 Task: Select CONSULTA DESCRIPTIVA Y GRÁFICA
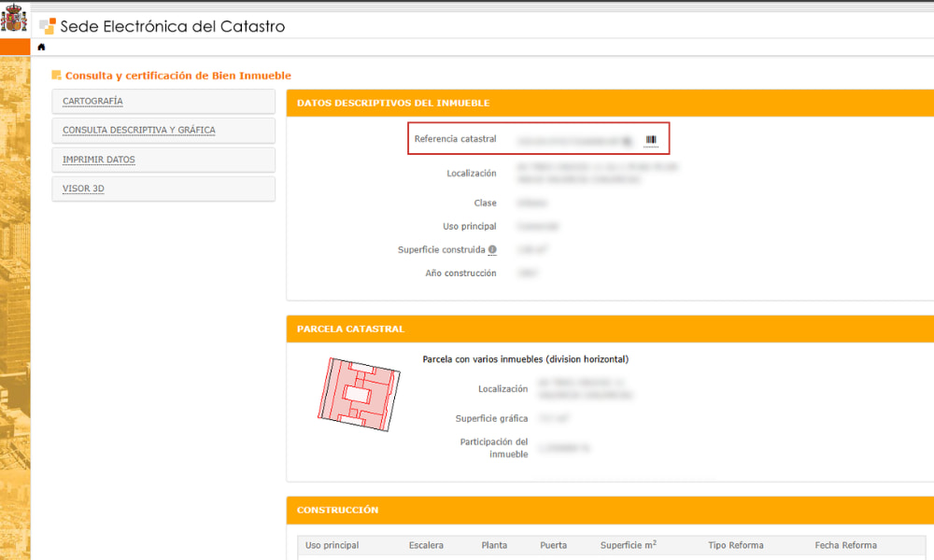(138, 130)
